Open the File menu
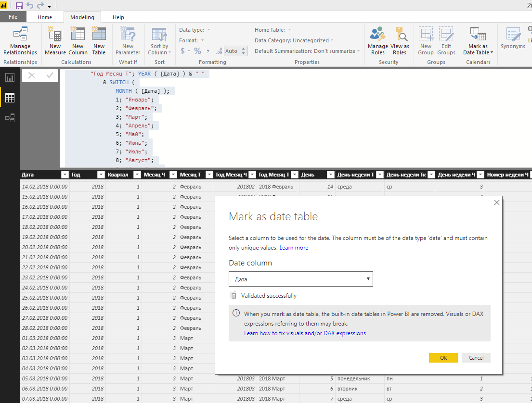 click(x=13, y=17)
